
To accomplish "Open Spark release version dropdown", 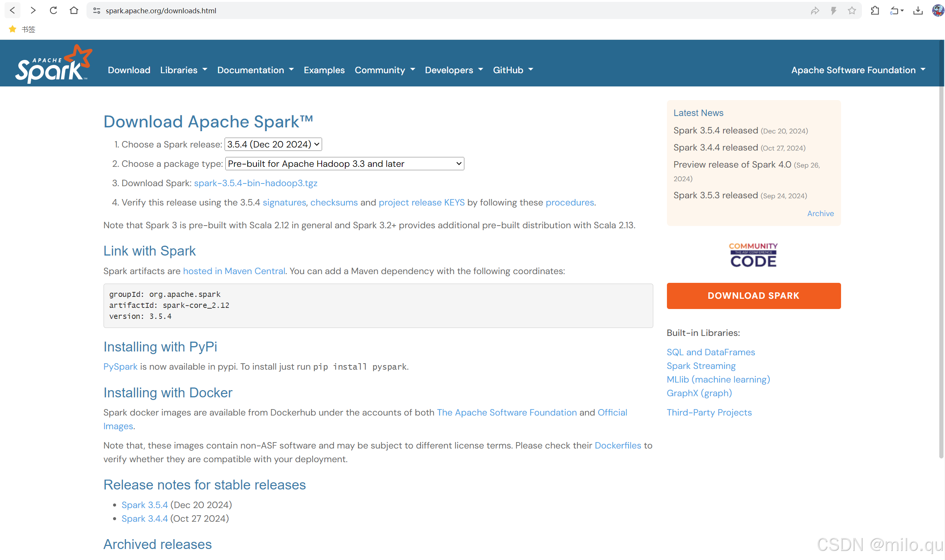I will tap(273, 144).
